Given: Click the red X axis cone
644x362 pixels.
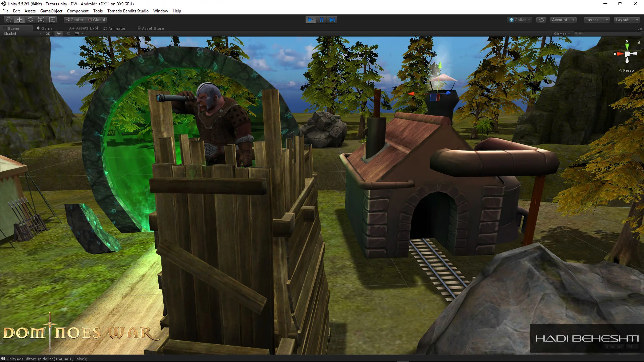Looking at the screenshot, I should [x=620, y=54].
